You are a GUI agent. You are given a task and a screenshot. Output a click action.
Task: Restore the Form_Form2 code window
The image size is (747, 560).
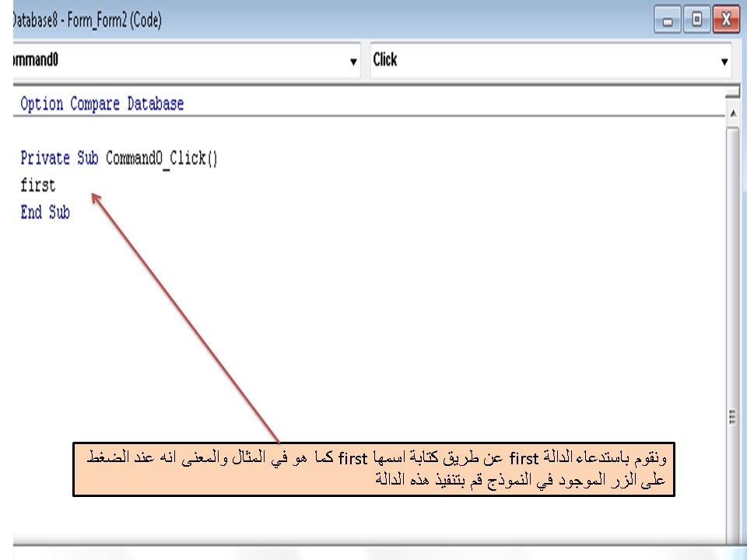click(696, 20)
